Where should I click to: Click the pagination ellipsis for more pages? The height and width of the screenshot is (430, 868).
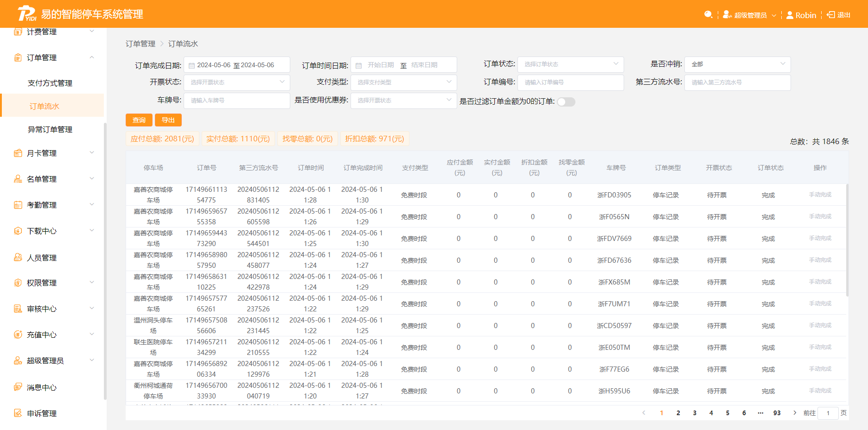[760, 413]
